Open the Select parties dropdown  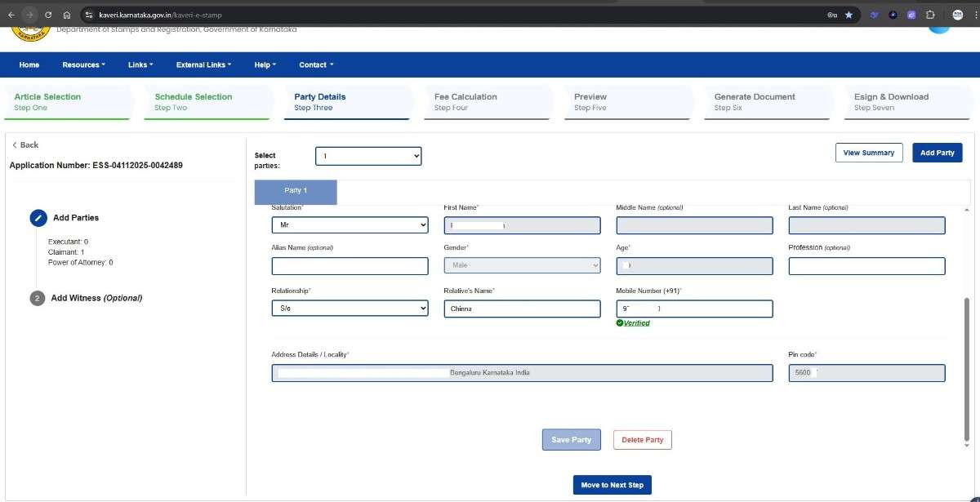coord(368,156)
